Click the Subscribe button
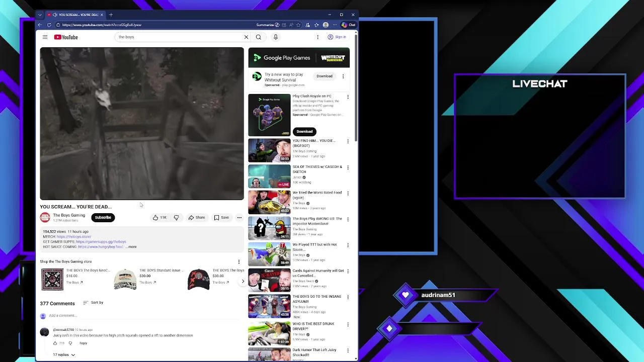Image resolution: width=644 pixels, height=362 pixels. pos(103,218)
